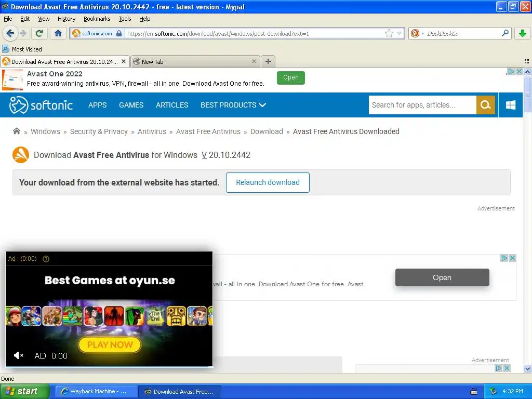
Task: Click the green Open button in top ad
Action: pyautogui.click(x=291, y=77)
